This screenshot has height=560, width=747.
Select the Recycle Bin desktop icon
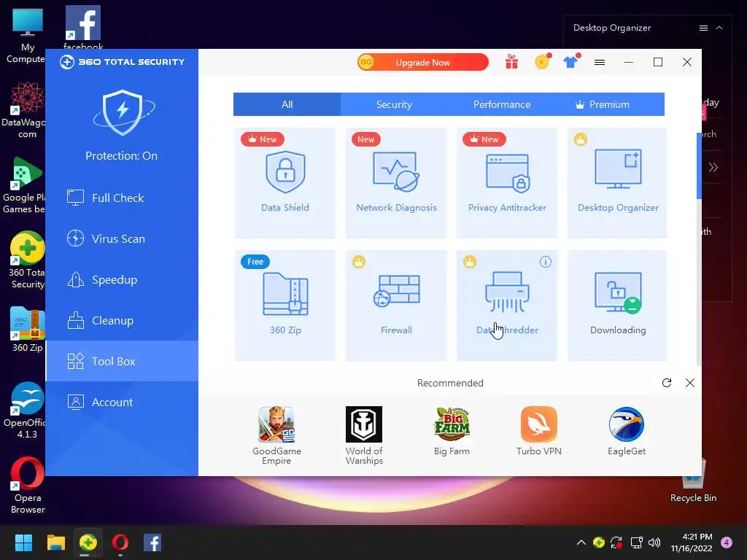click(693, 481)
